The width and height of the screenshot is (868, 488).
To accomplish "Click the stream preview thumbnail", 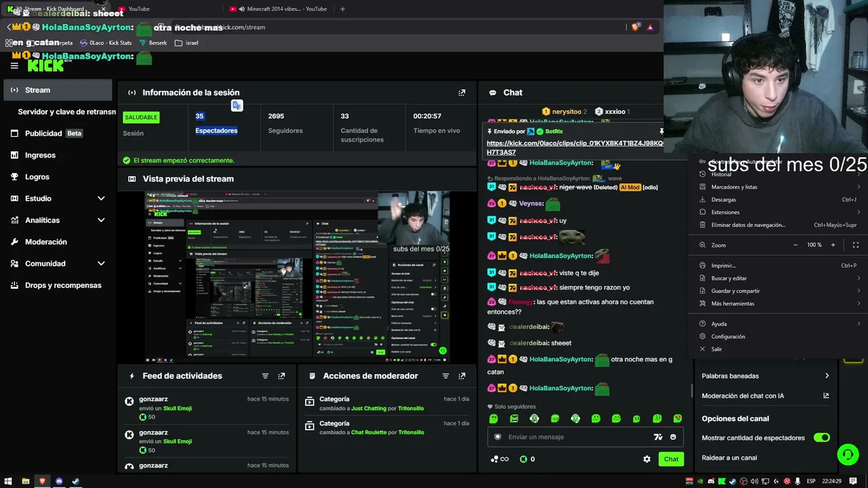I will (x=297, y=277).
